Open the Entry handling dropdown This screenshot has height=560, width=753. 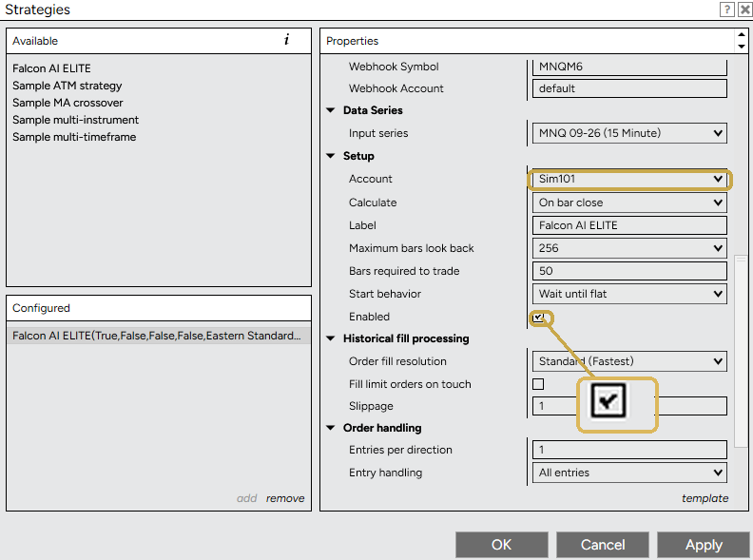pyautogui.click(x=629, y=473)
